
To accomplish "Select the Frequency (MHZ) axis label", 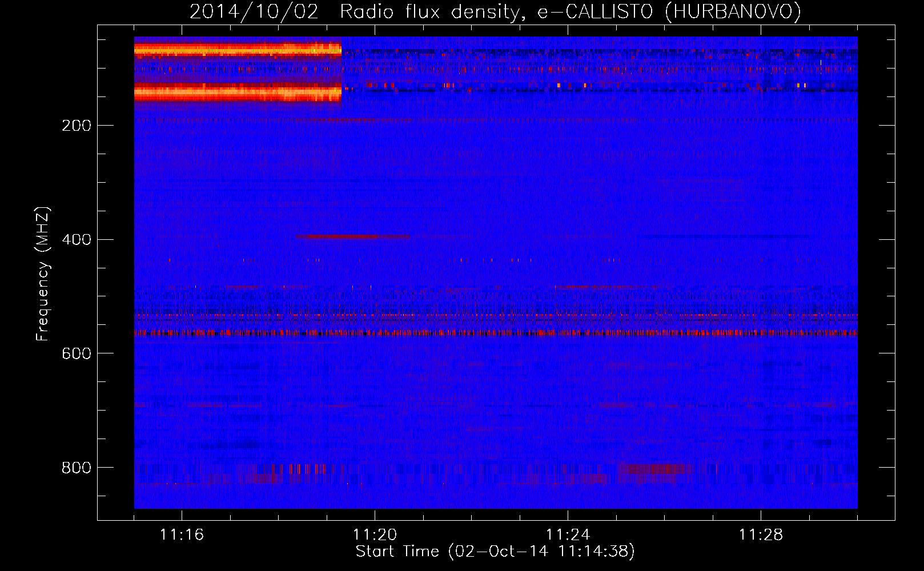I will pyautogui.click(x=43, y=274).
